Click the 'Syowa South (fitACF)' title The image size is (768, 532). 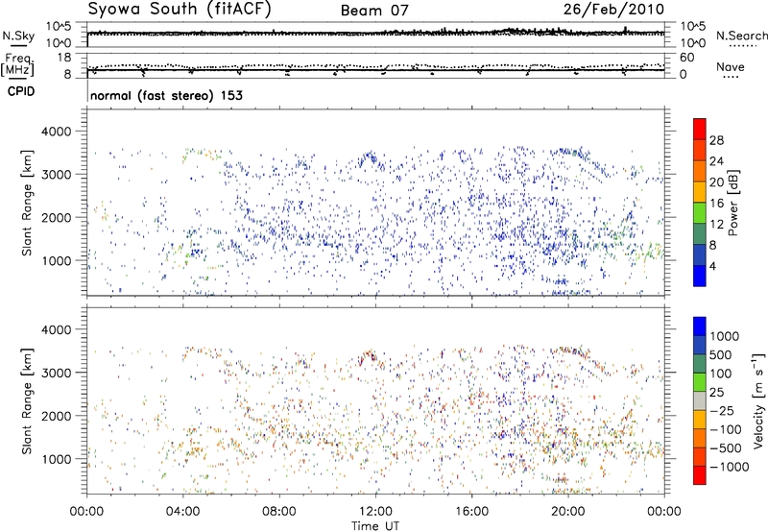180,9
